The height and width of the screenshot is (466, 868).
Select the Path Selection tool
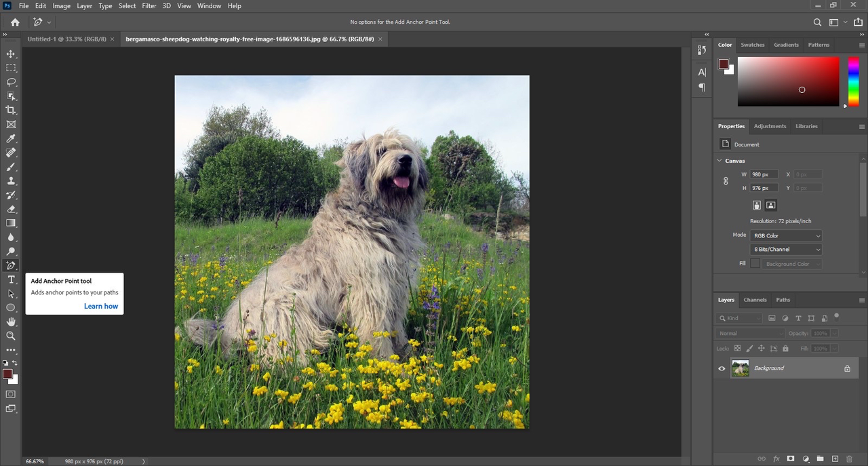click(x=11, y=294)
